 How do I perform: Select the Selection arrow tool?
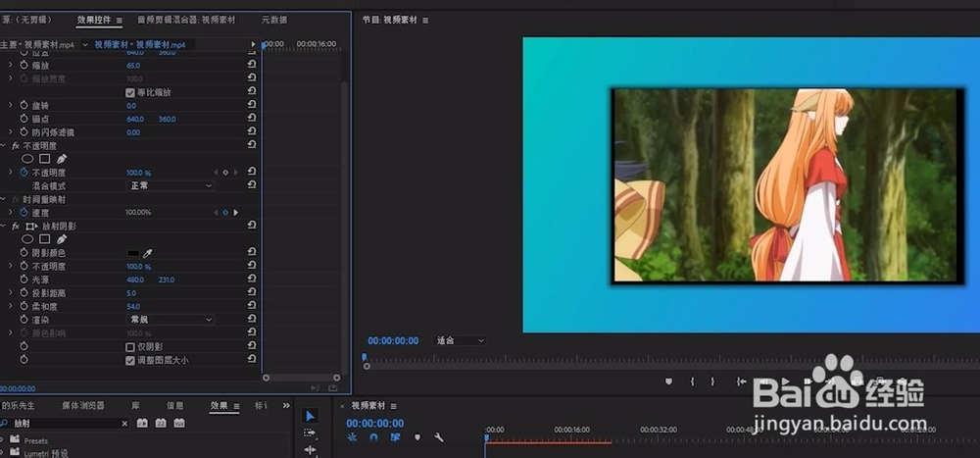pyautogui.click(x=310, y=416)
